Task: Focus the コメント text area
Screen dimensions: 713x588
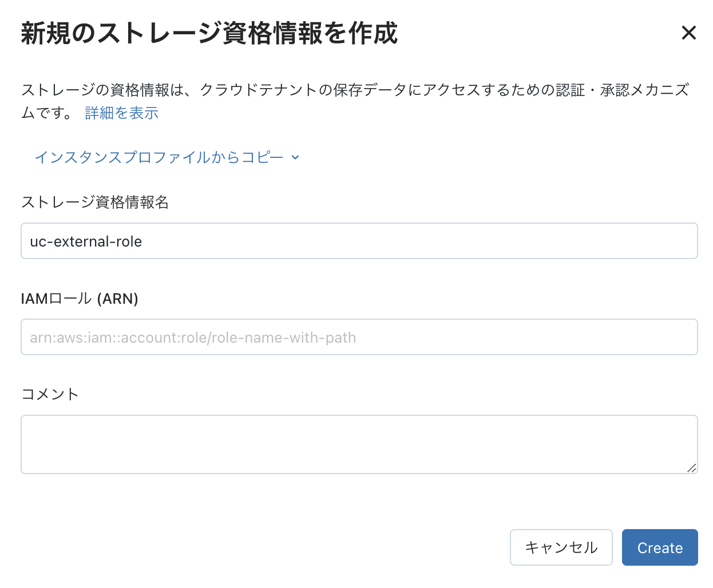Action: 359,444
